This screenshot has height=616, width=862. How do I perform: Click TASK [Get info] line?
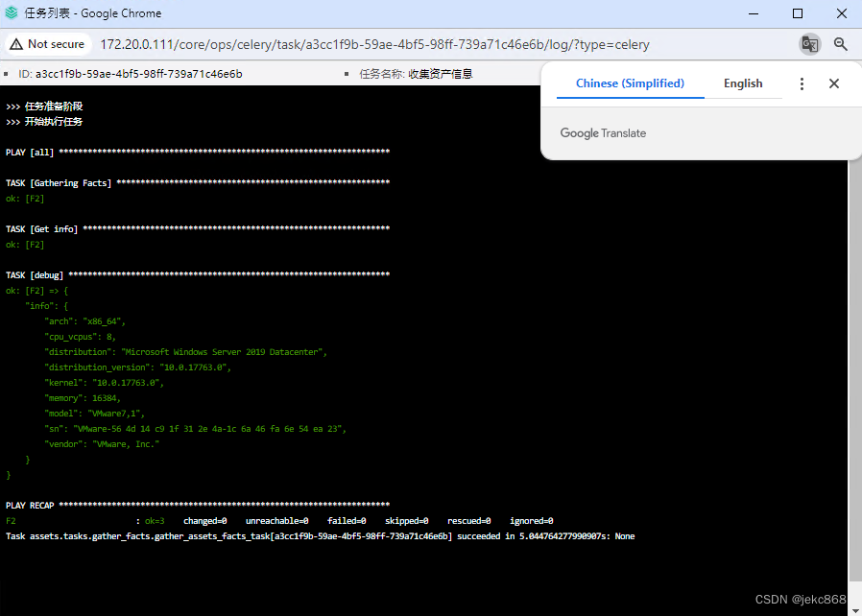click(198, 229)
